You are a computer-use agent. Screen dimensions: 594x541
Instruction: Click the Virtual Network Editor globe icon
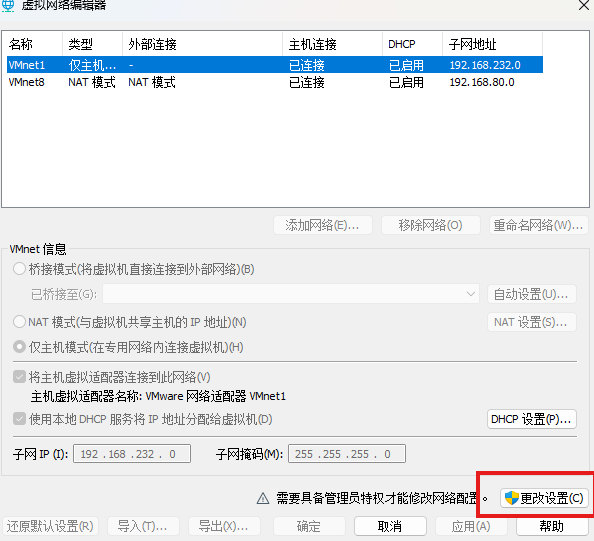(8, 5)
